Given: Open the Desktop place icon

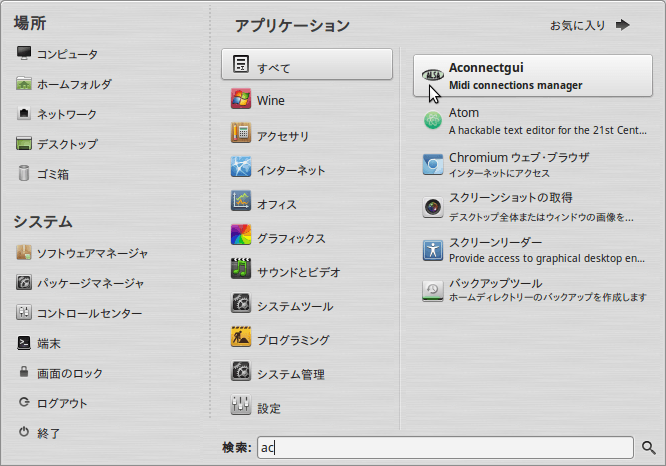Looking at the screenshot, I should 24,144.
